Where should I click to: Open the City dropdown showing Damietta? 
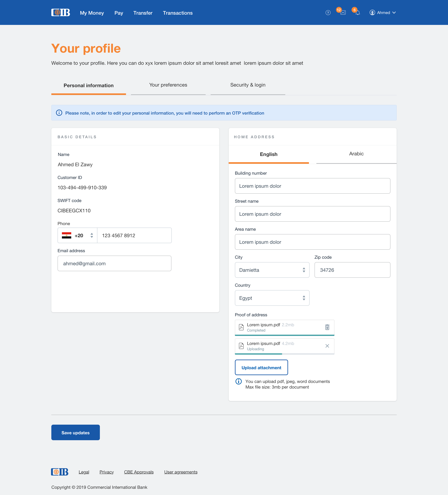point(272,270)
